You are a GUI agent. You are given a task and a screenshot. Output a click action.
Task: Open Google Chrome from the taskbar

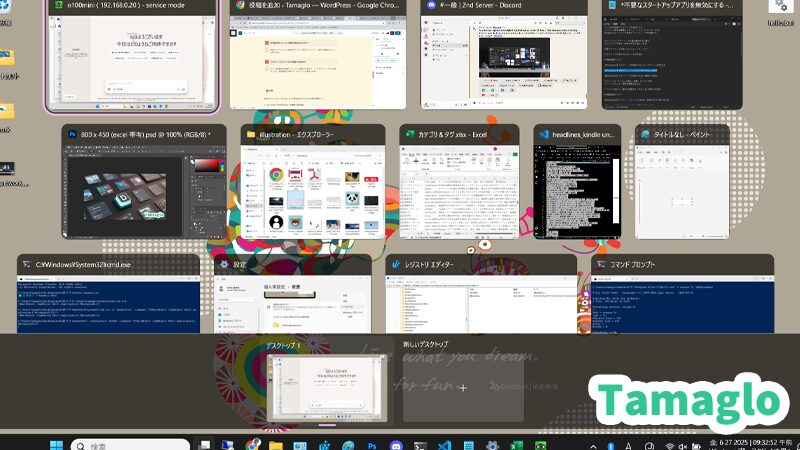253,445
